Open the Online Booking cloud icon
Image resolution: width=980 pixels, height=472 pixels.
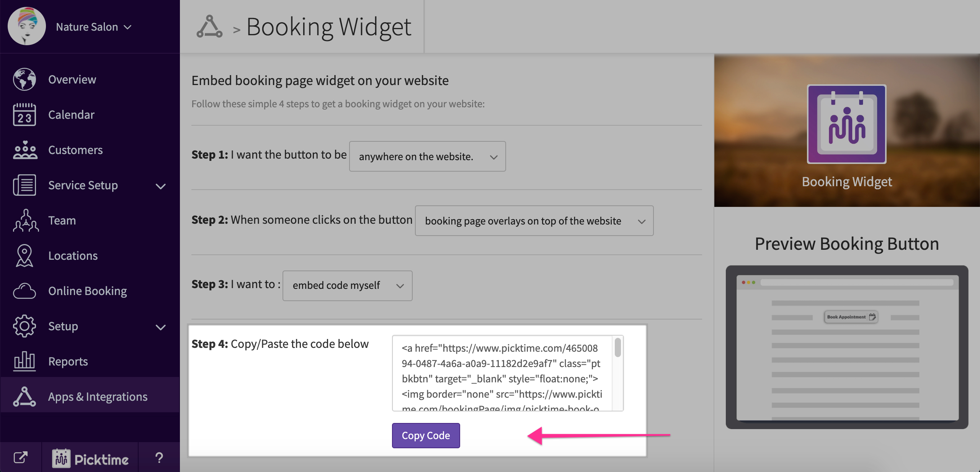tap(24, 291)
